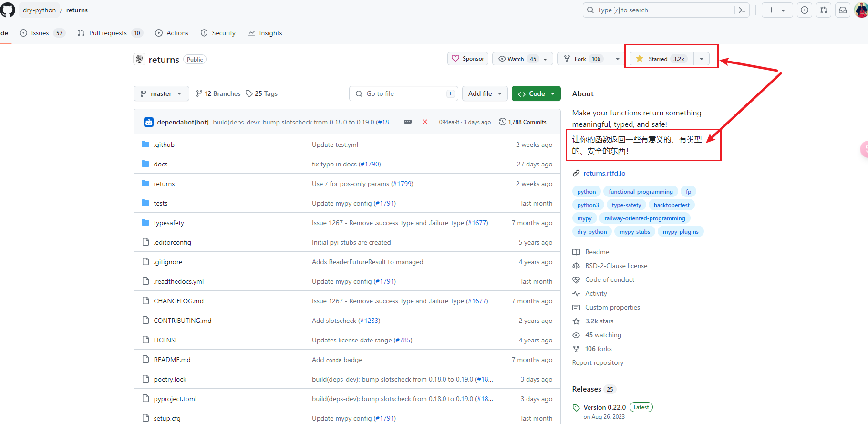Open the docs folder
Image resolution: width=868 pixels, height=424 pixels.
coord(161,164)
